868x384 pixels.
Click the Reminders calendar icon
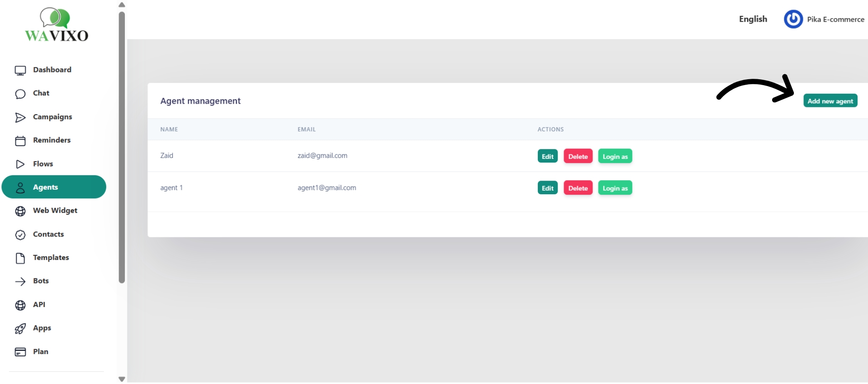pyautogui.click(x=20, y=141)
